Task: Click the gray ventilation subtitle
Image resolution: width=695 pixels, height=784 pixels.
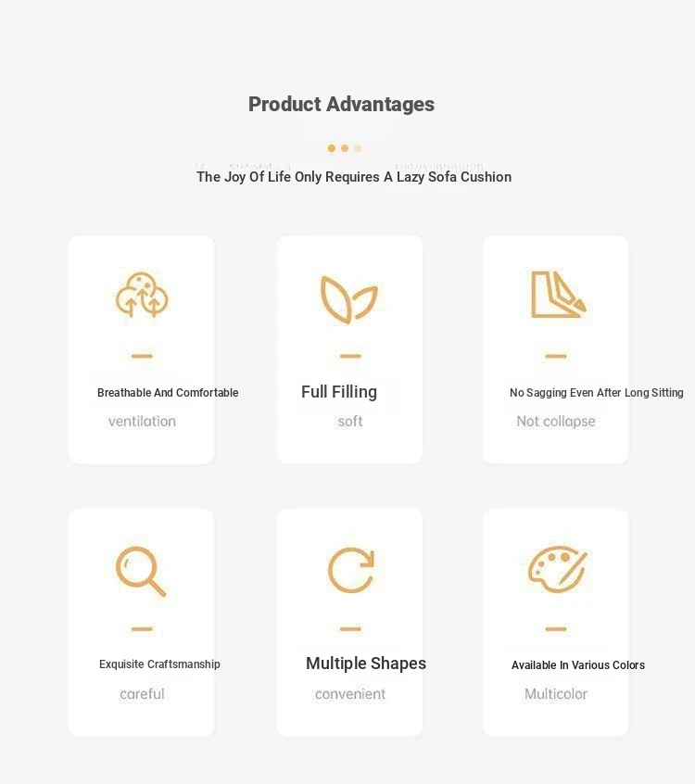Action: pos(142,422)
